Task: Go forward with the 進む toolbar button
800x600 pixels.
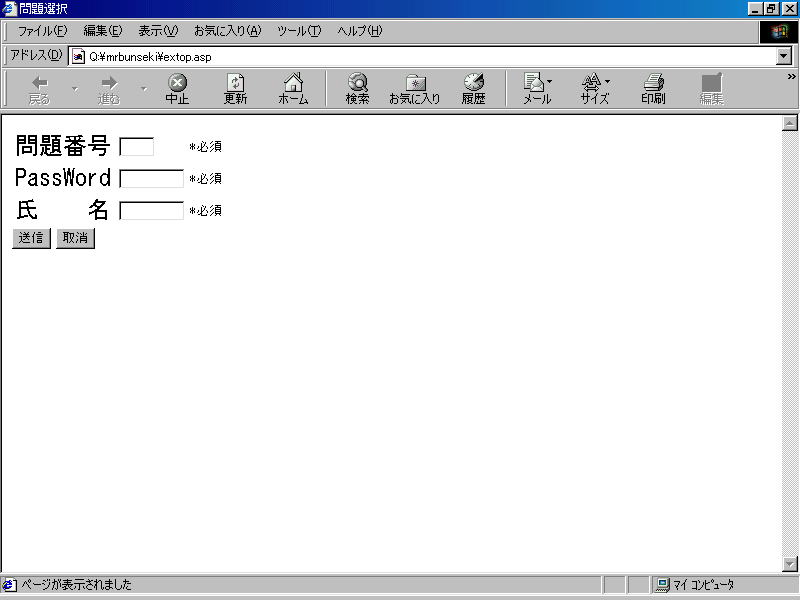Action: (x=109, y=90)
